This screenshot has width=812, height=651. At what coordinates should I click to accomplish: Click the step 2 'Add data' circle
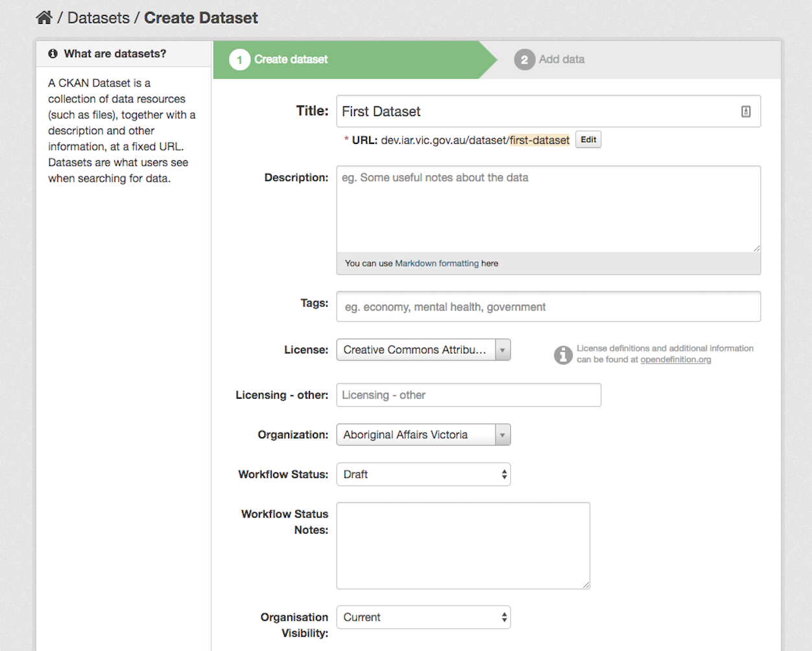pos(525,59)
